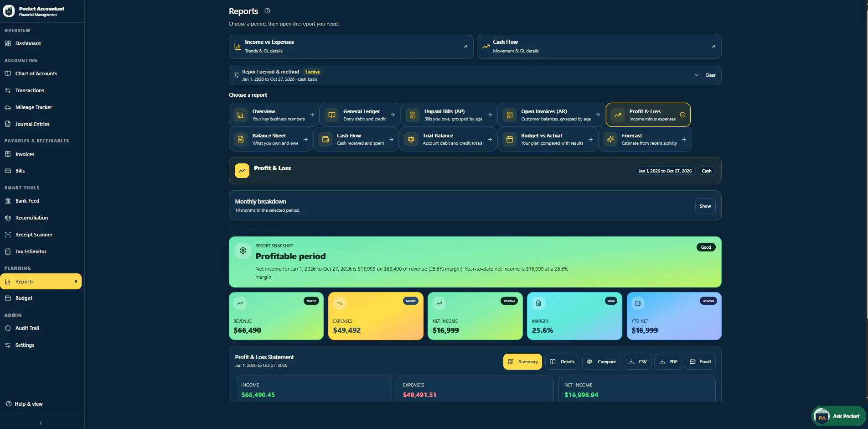Select the Profit & Loss report tile

tap(648, 115)
